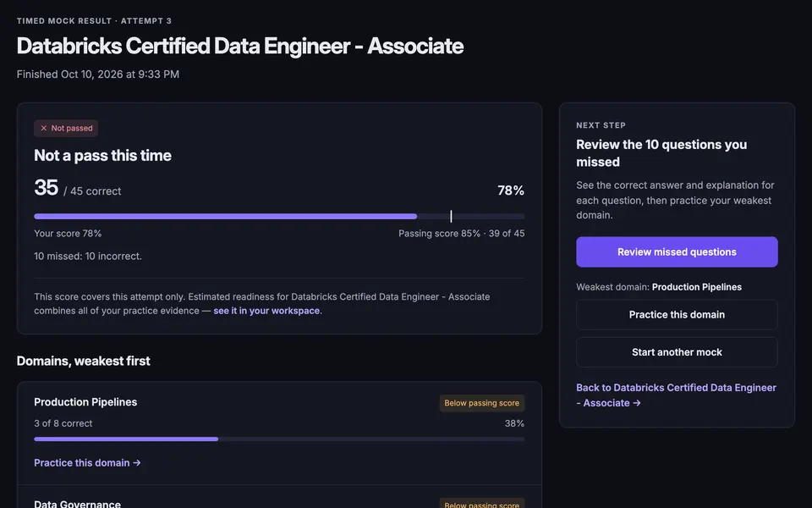Click the overall score progress bar
This screenshot has width=812, height=508.
(279, 216)
